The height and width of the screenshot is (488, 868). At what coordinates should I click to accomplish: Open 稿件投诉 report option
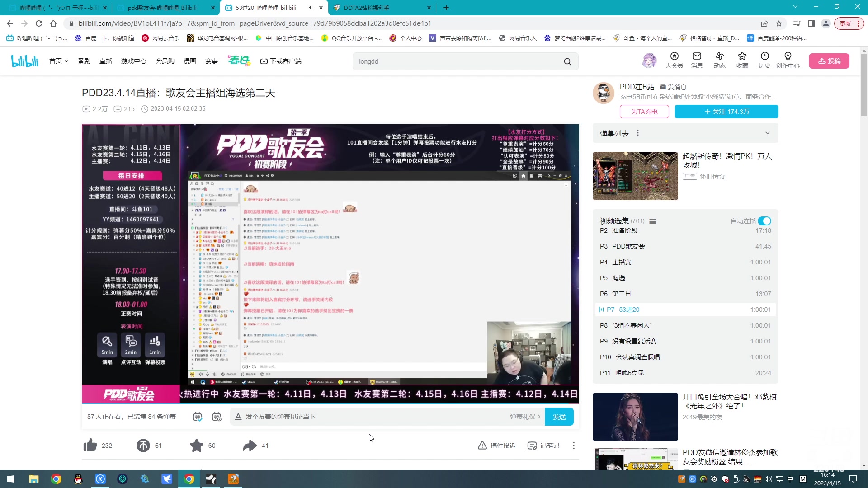496,446
